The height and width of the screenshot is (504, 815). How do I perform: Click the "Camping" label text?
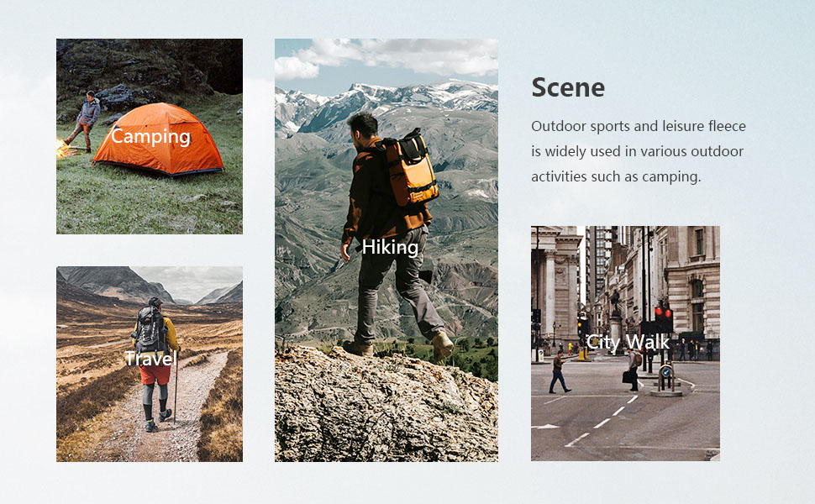point(150,137)
